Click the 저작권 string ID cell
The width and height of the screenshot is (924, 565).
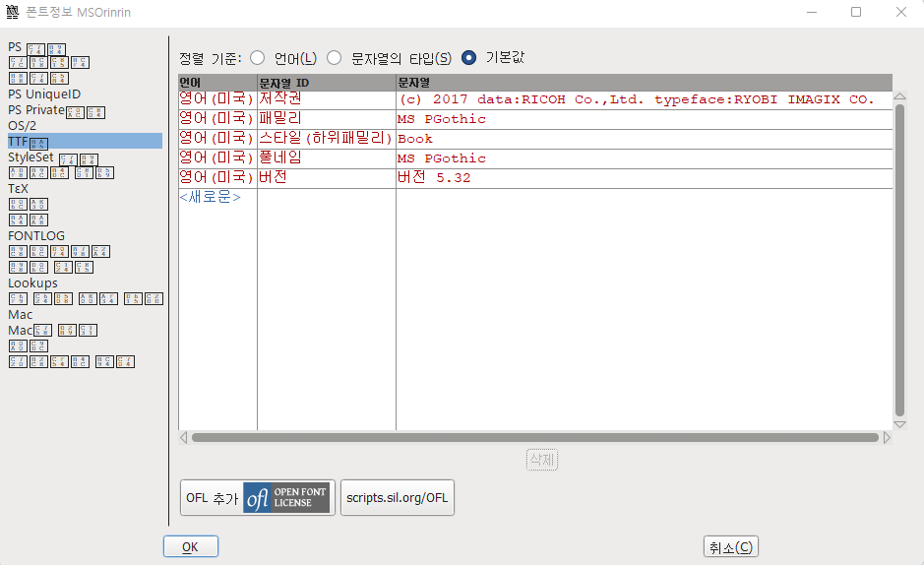327,99
